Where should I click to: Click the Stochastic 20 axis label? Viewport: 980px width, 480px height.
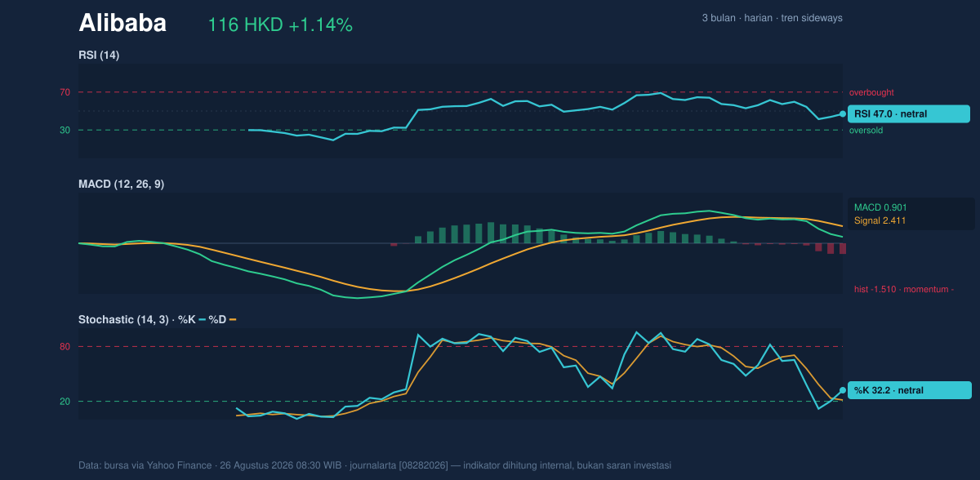pyautogui.click(x=65, y=402)
